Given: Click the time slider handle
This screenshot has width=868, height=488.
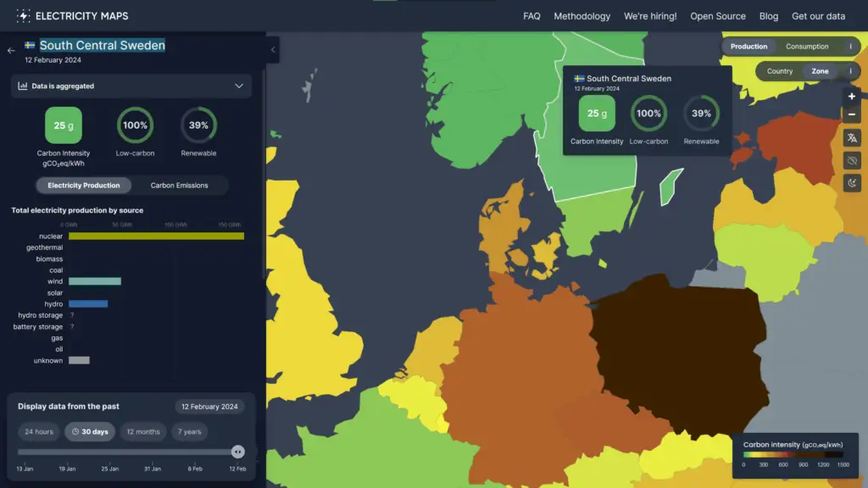Looking at the screenshot, I should point(237,452).
